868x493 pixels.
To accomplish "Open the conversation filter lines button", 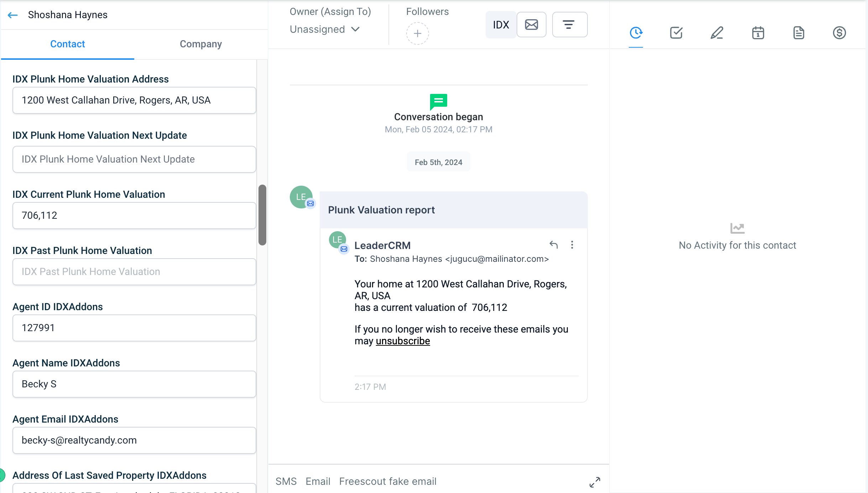I will tap(569, 25).
